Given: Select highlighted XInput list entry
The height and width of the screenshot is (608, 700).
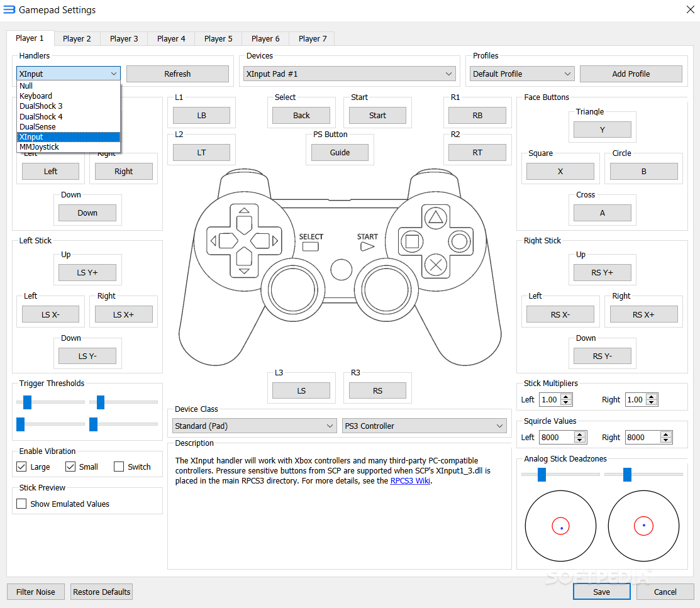Looking at the screenshot, I should click(69, 136).
